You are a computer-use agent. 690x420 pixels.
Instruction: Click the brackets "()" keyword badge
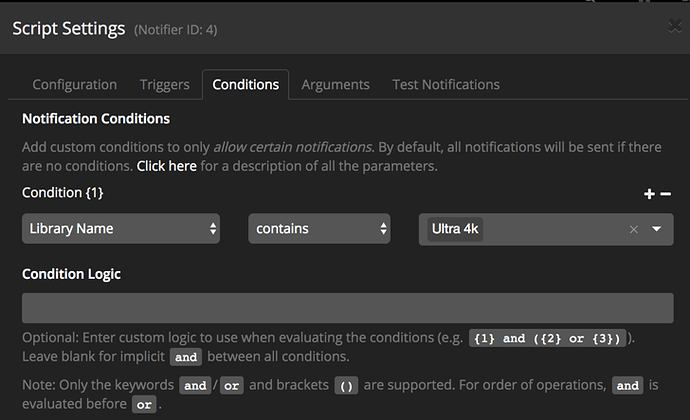click(x=344, y=385)
